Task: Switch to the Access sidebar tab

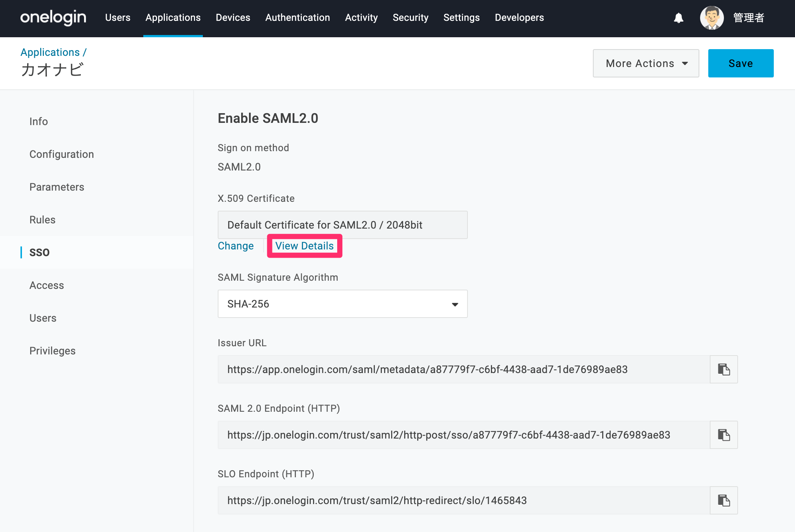Action: [47, 285]
